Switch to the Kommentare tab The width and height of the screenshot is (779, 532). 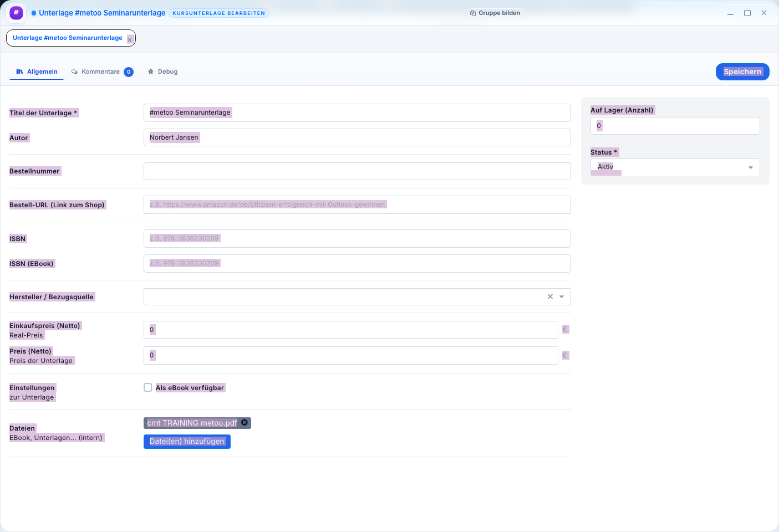point(100,72)
